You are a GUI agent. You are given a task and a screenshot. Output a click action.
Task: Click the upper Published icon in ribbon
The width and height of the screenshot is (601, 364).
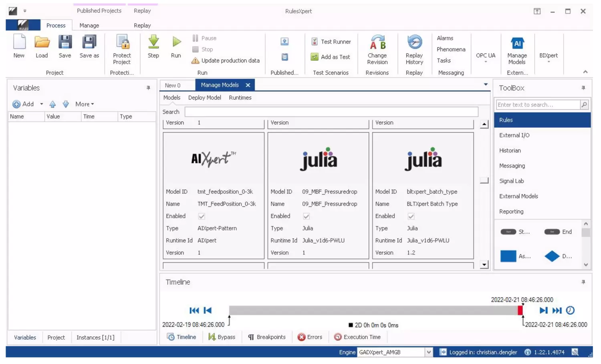[x=284, y=41]
